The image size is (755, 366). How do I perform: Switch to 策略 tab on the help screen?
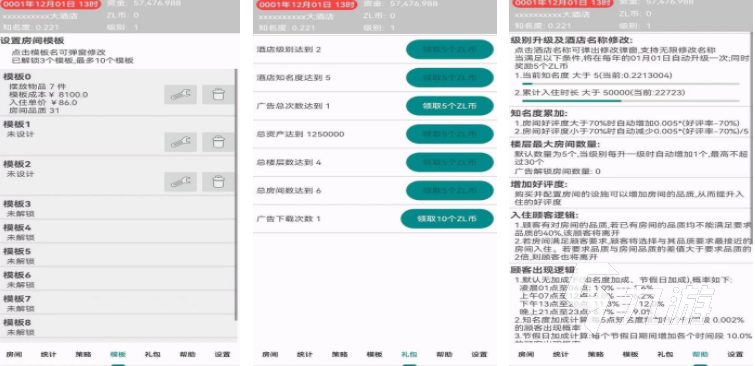click(x=596, y=354)
